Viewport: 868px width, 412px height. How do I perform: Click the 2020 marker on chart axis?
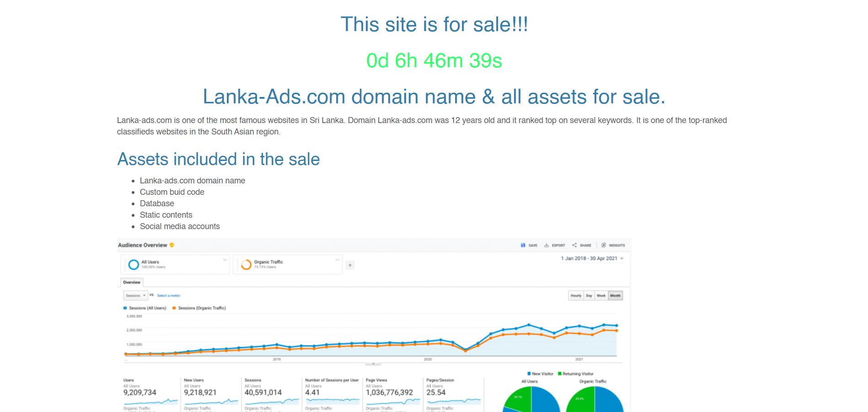click(428, 359)
